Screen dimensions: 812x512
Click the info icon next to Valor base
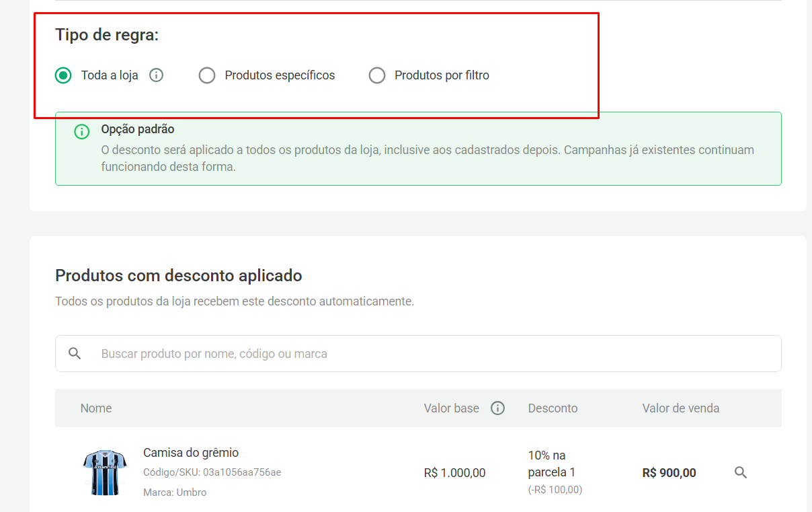tap(497, 408)
